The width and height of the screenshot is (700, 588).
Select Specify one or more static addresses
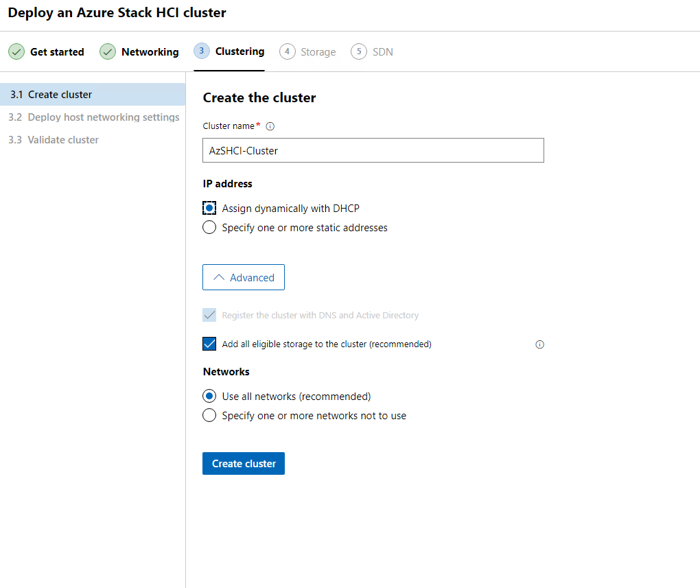(x=209, y=228)
